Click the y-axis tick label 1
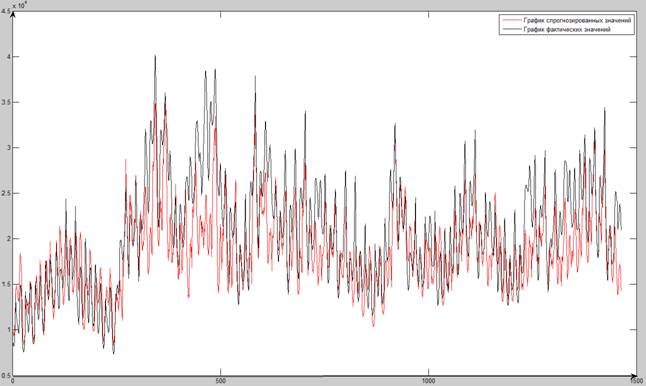The width and height of the screenshot is (646, 386). 8,330
